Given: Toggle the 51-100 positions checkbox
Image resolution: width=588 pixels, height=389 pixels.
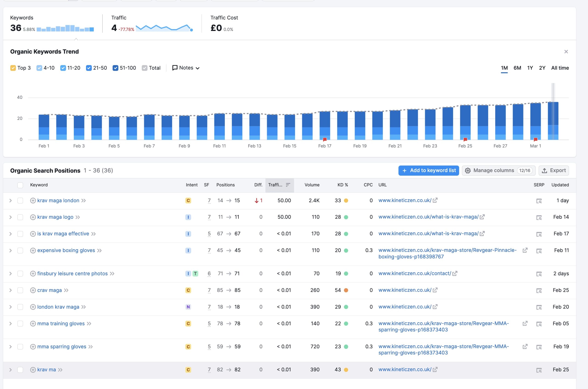Looking at the screenshot, I should (x=115, y=68).
